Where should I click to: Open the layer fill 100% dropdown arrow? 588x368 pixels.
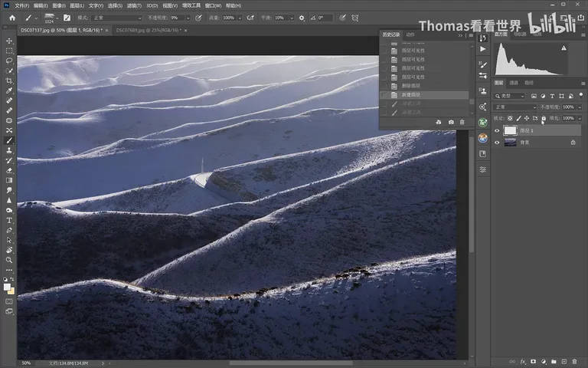click(580, 118)
